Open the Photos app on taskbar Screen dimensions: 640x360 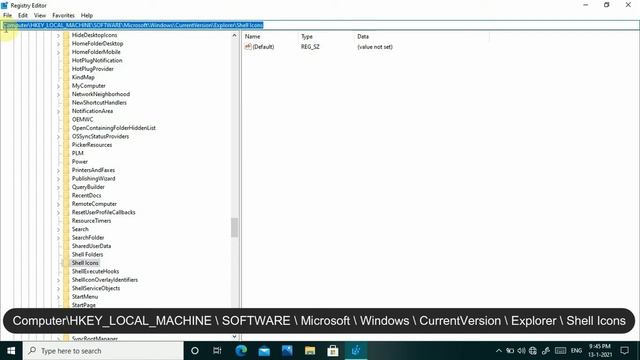coord(287,351)
